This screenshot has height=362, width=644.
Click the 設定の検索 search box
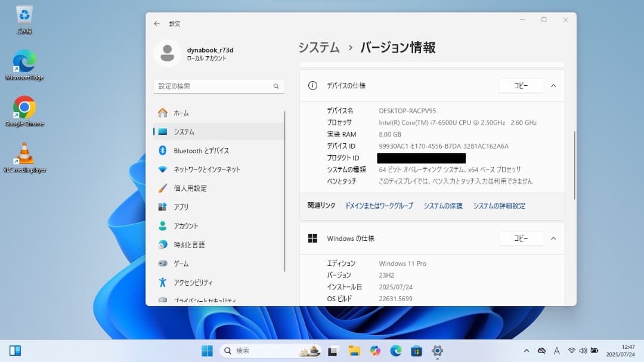pyautogui.click(x=219, y=86)
